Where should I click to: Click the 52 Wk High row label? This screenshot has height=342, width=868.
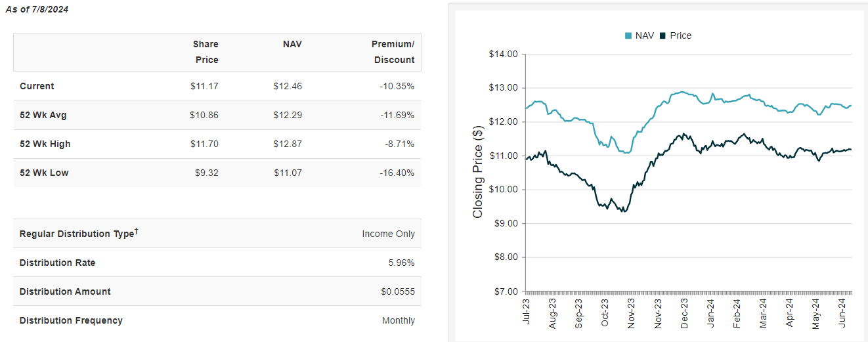(45, 144)
